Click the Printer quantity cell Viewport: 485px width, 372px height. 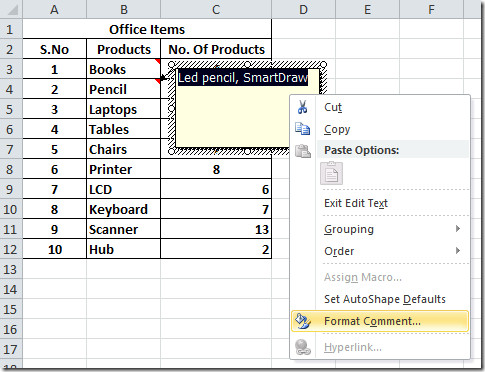[x=216, y=169]
